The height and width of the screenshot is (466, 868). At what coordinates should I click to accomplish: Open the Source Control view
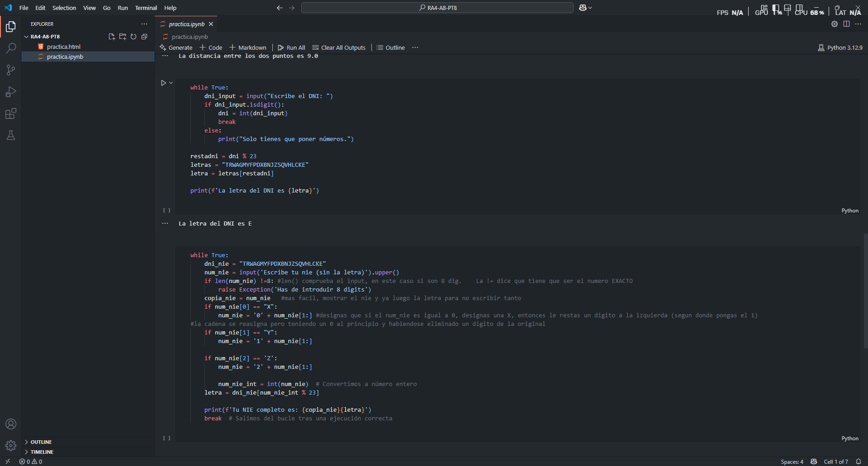(x=11, y=70)
